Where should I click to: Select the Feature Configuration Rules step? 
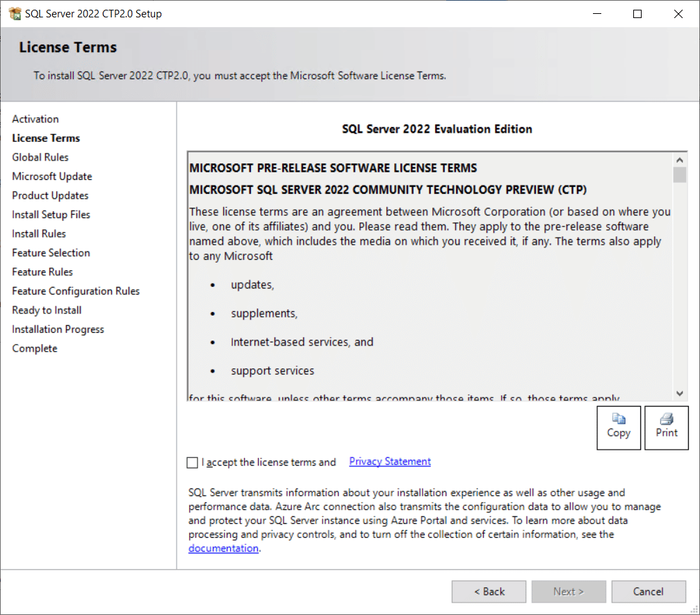(x=76, y=291)
